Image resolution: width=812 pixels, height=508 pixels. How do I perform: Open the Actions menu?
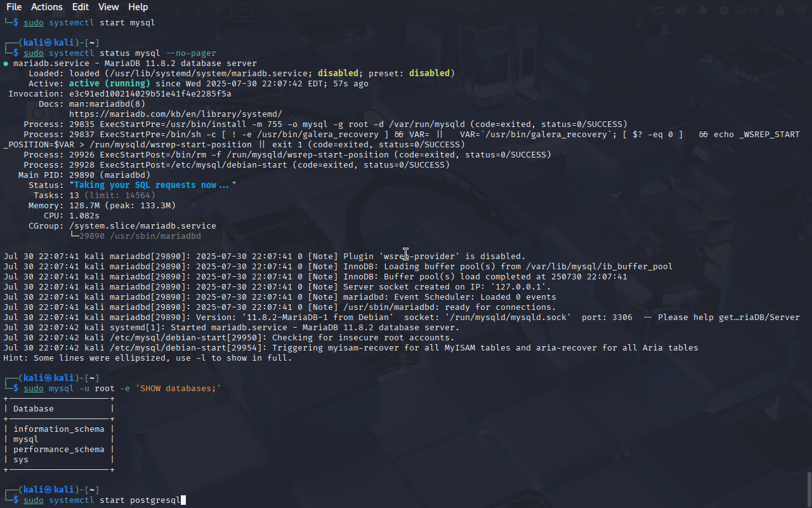click(47, 7)
